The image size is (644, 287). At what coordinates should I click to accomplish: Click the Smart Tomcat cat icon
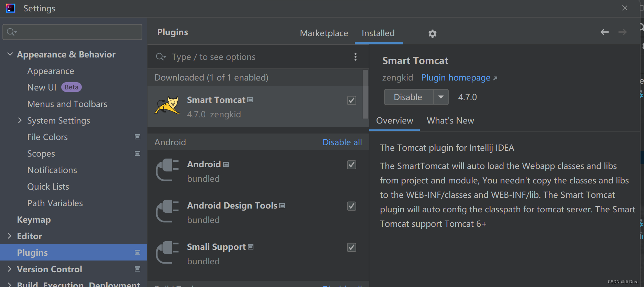tap(167, 105)
